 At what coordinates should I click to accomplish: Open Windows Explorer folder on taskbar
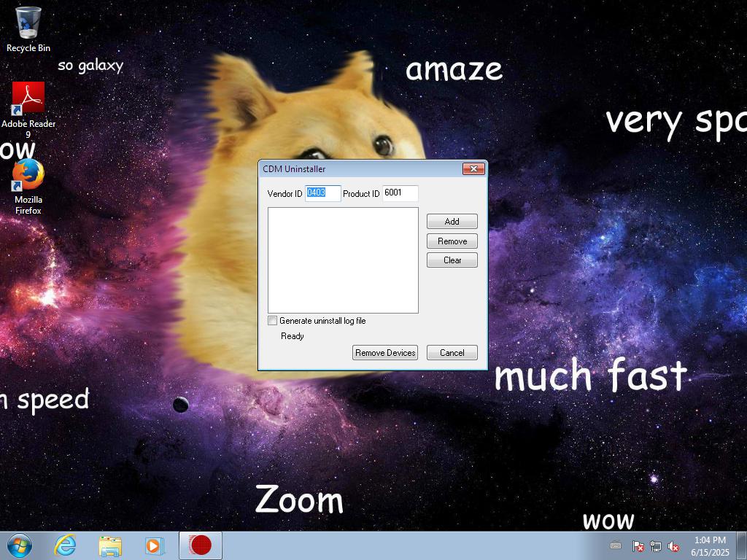[x=110, y=545]
